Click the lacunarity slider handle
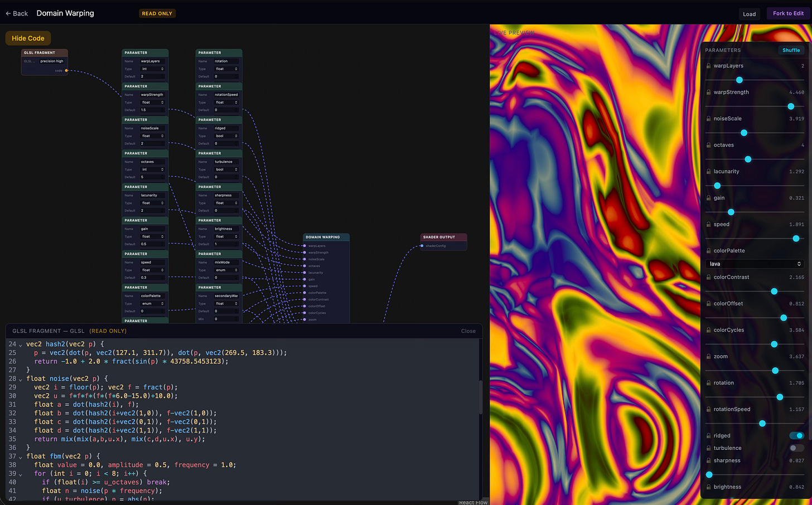 click(717, 186)
